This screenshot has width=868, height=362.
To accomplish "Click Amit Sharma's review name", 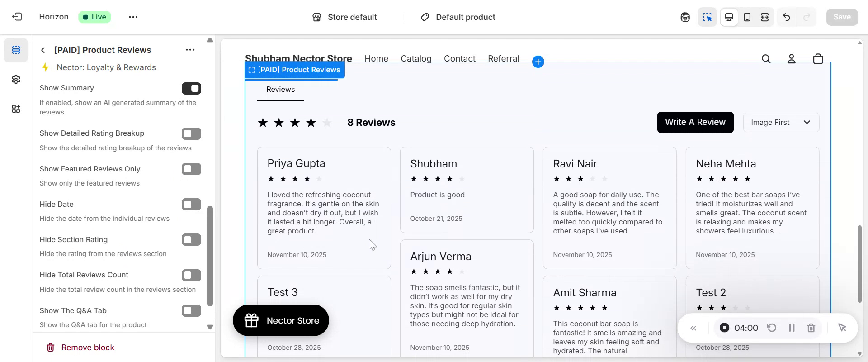I will [585, 293].
